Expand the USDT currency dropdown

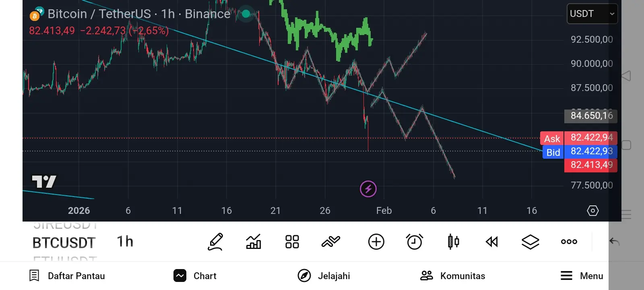click(x=592, y=14)
